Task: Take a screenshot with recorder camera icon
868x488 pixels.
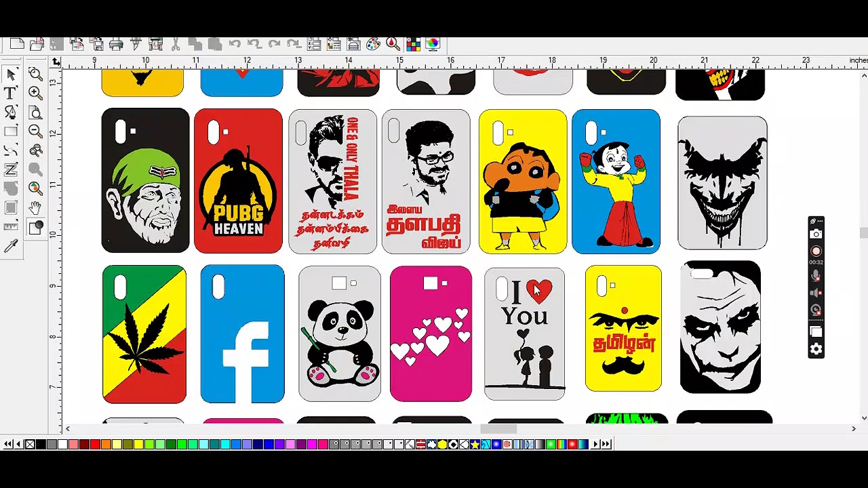Action: click(x=816, y=235)
